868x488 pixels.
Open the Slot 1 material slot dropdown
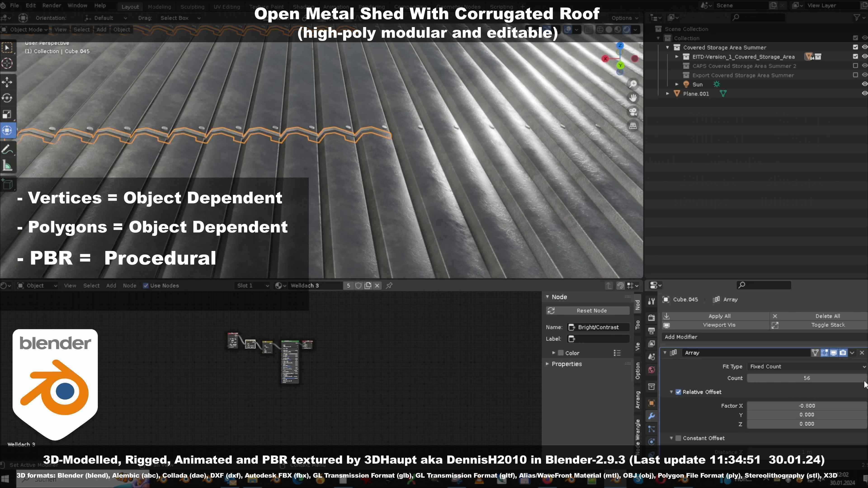point(252,286)
